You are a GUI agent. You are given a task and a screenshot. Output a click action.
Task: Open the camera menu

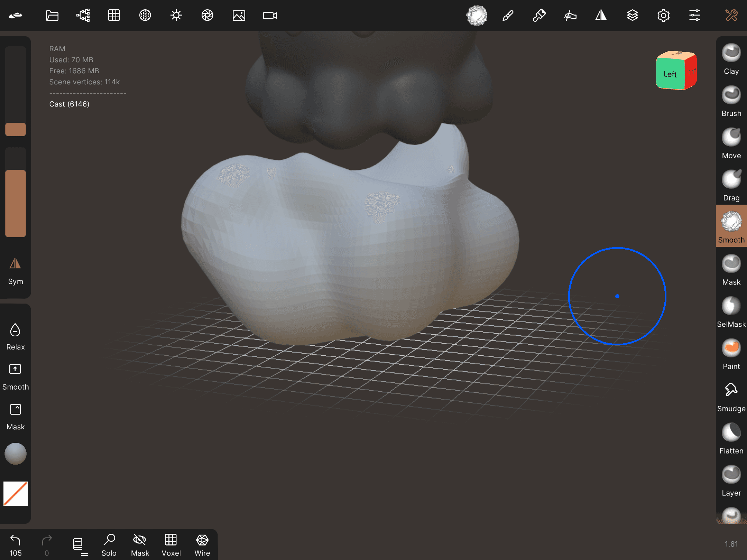(x=270, y=16)
